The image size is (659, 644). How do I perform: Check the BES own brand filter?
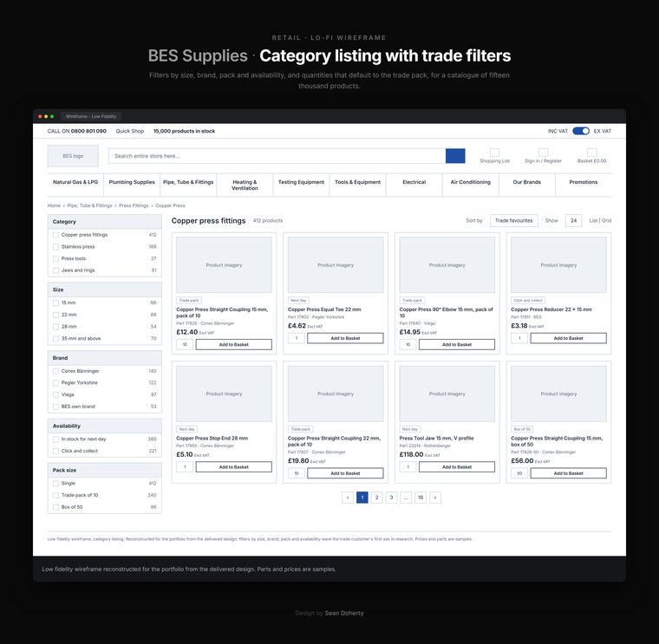coord(55,407)
